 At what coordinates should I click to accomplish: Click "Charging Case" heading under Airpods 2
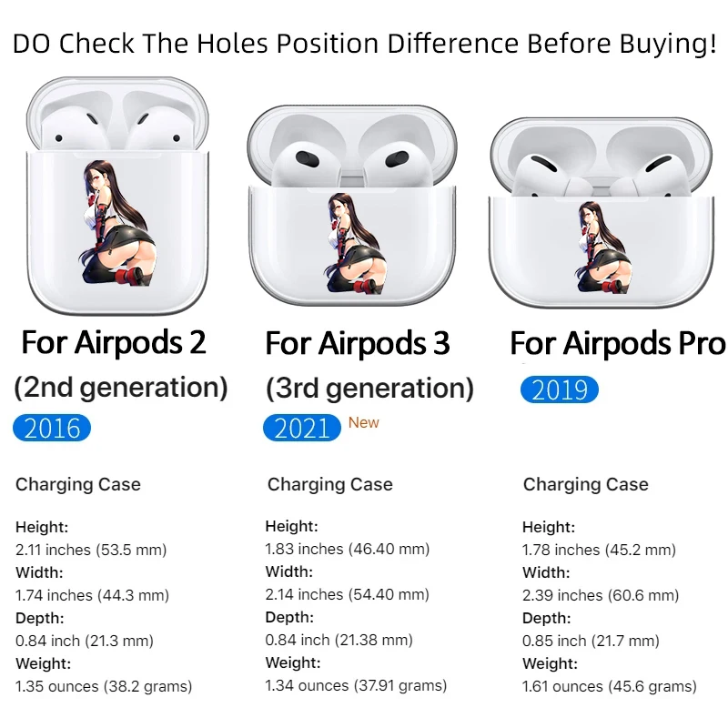tap(78, 484)
